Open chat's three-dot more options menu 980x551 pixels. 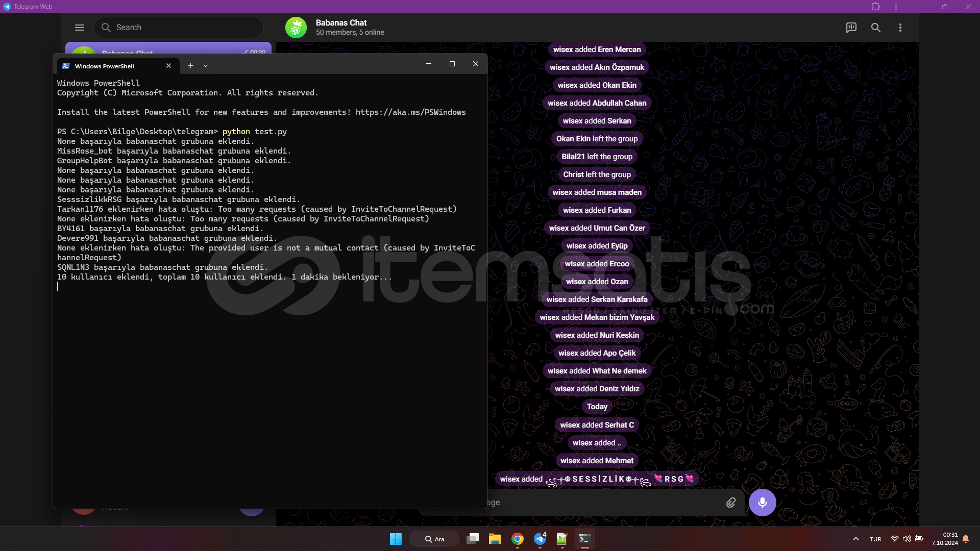(x=900, y=28)
